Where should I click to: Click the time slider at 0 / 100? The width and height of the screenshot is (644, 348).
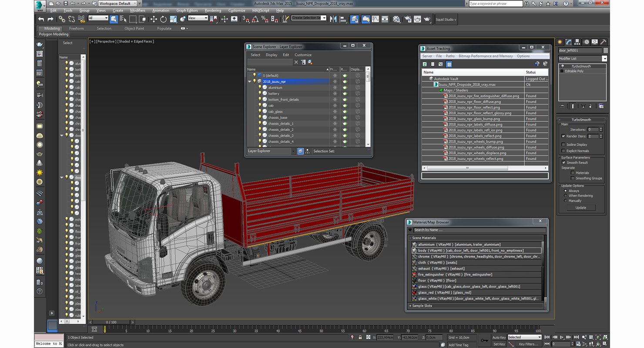tap(111, 322)
